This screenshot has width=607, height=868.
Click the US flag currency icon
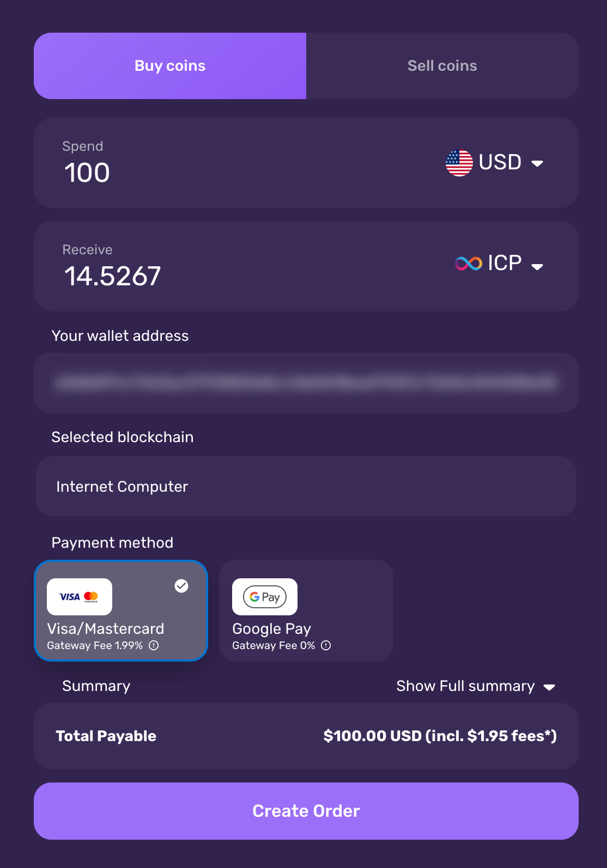pos(459,163)
